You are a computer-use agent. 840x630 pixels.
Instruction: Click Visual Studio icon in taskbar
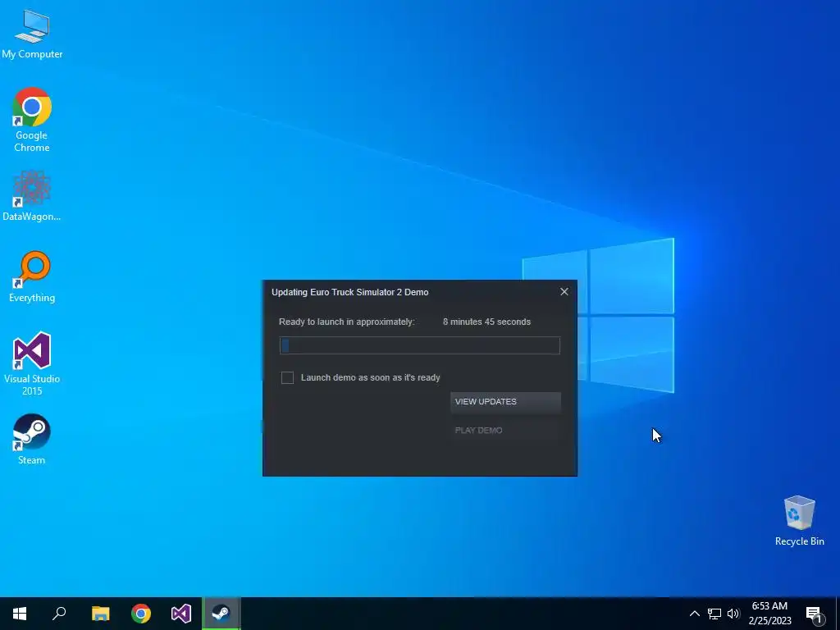pyautogui.click(x=181, y=614)
